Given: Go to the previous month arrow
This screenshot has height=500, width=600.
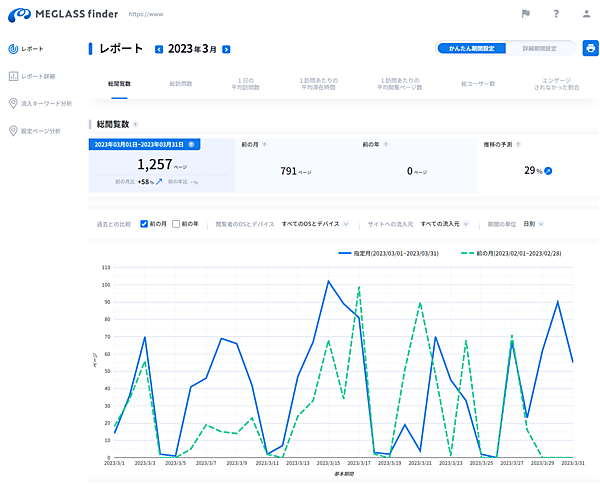Looking at the screenshot, I should [x=159, y=49].
